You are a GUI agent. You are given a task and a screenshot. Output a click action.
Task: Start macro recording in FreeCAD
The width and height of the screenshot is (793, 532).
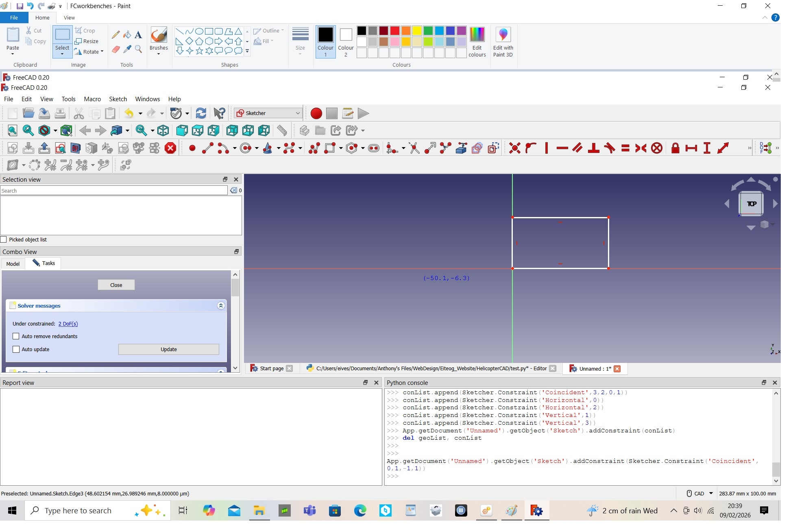tap(316, 113)
